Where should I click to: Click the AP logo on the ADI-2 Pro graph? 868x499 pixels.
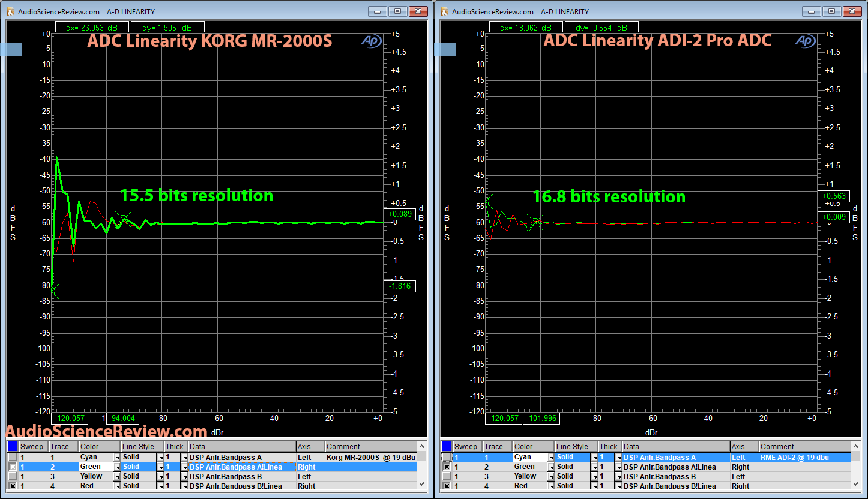[x=804, y=40]
